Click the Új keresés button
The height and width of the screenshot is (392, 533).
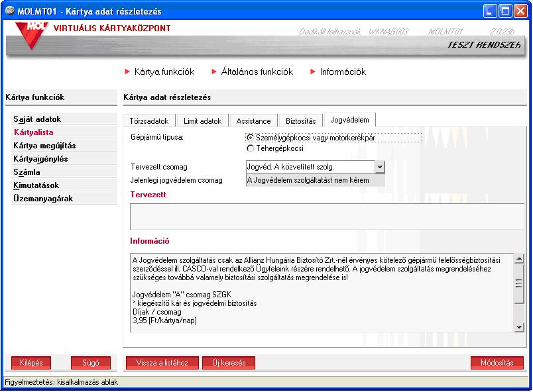coord(229,362)
